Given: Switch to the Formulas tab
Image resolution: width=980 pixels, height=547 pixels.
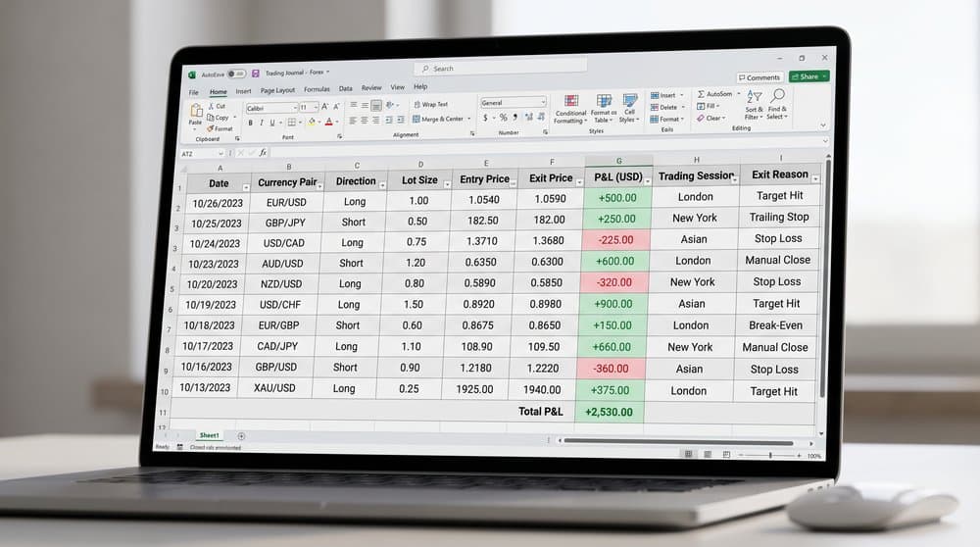Looking at the screenshot, I should pos(317,89).
